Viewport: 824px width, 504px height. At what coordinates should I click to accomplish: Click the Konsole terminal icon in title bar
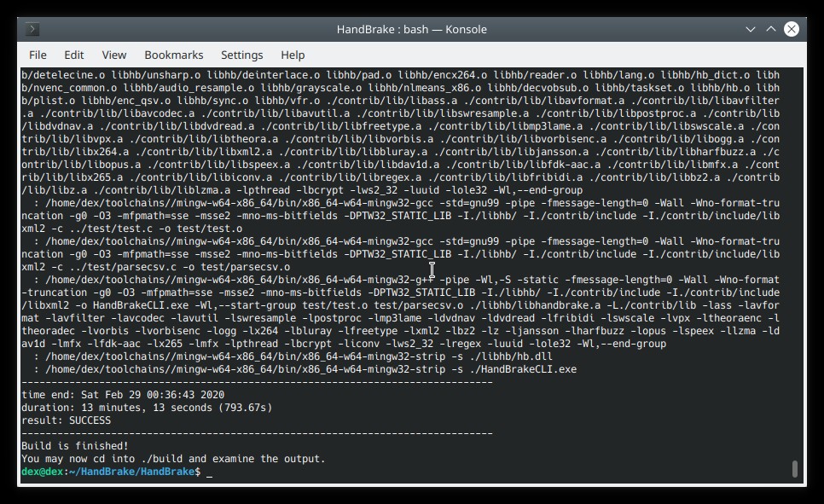pos(32,29)
